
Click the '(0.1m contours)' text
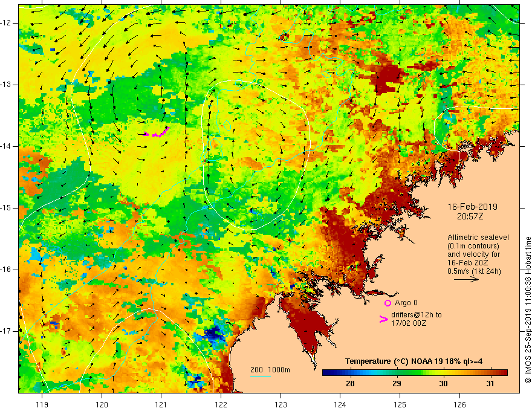tap(473, 246)
